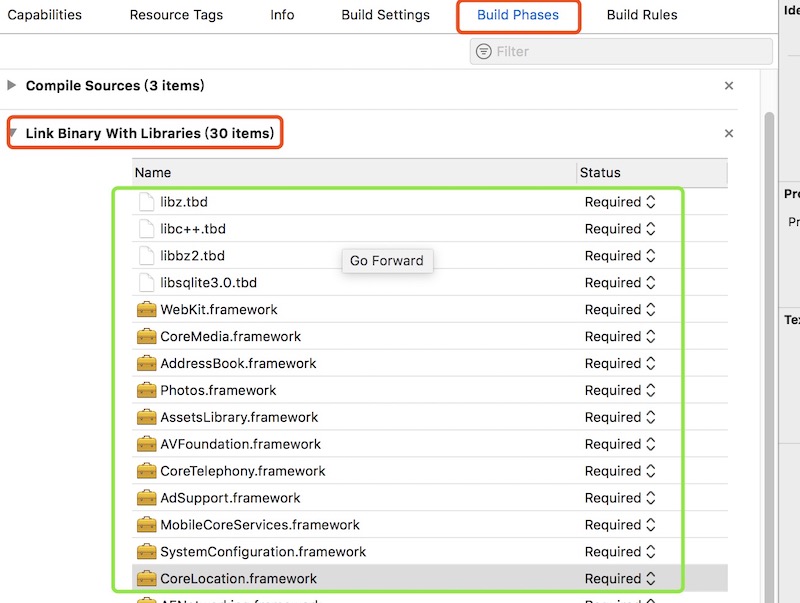Select the Resource Tags tab

click(176, 15)
